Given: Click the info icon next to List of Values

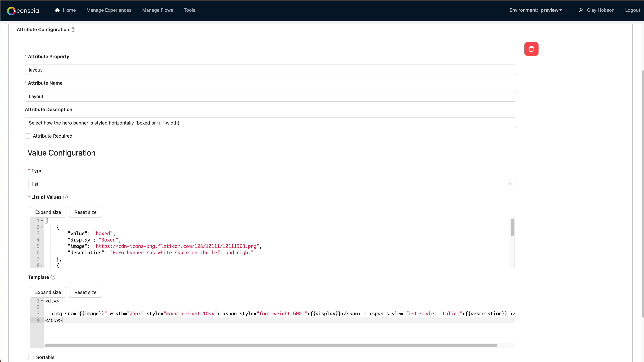Looking at the screenshot, I should click(x=65, y=197).
